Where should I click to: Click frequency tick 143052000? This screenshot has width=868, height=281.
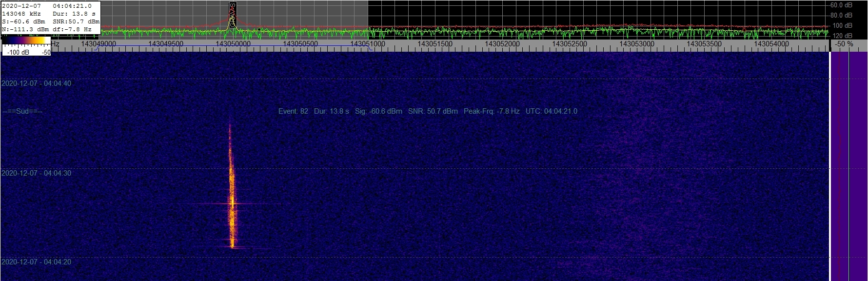point(502,44)
